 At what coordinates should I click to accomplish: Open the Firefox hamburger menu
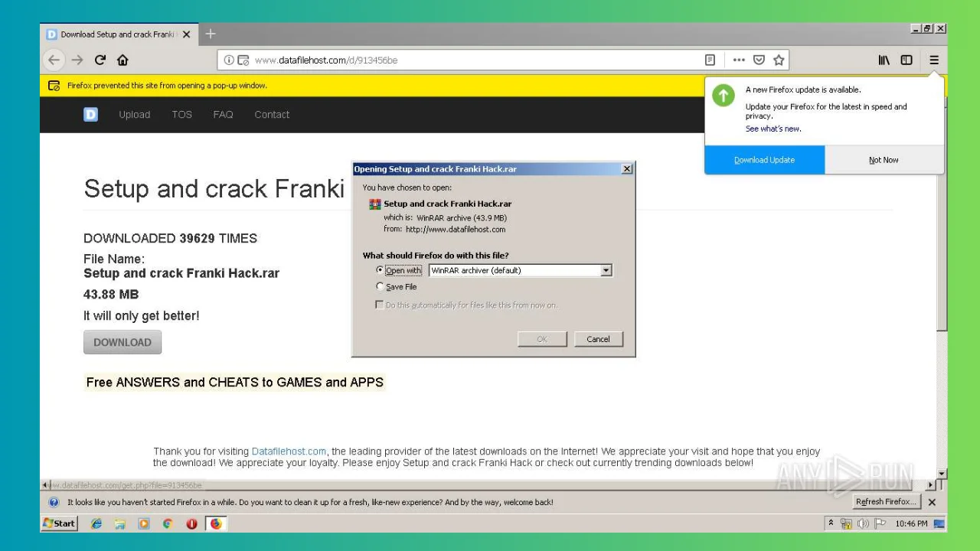(934, 60)
